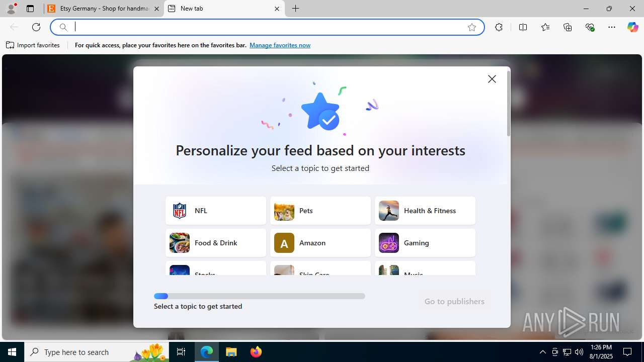Choose Food & Drink topic
Viewport: 644px width, 362px height.
[216, 243]
